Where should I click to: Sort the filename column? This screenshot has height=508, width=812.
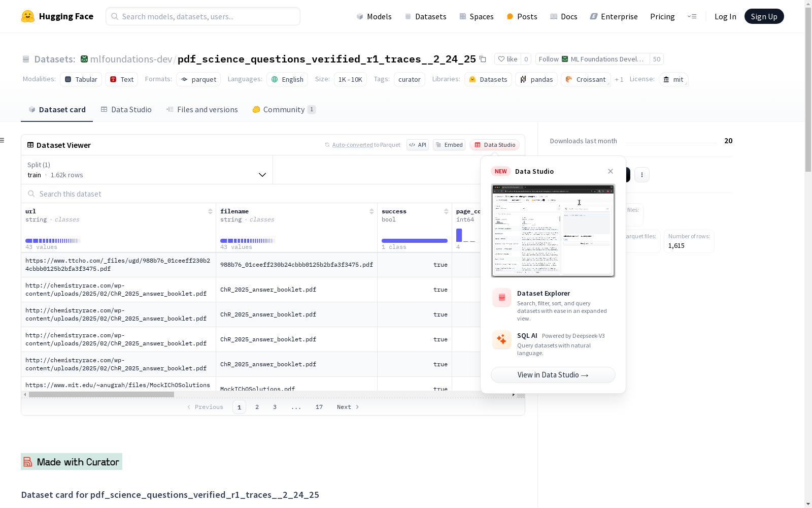[x=371, y=211]
